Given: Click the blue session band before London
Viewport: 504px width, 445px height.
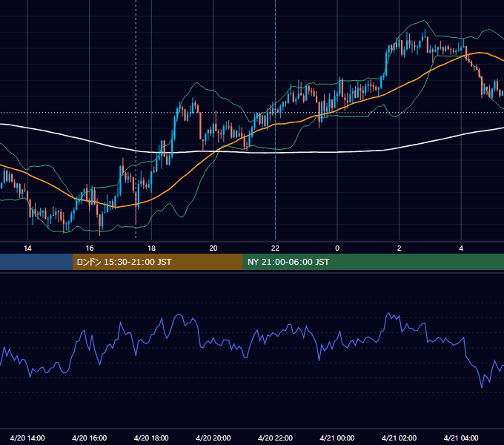Looking at the screenshot, I should [x=36, y=262].
